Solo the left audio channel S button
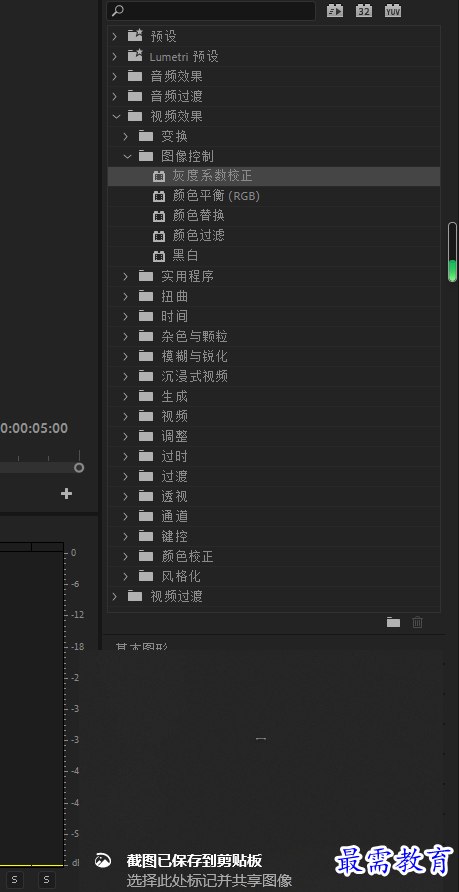 tap(14, 880)
